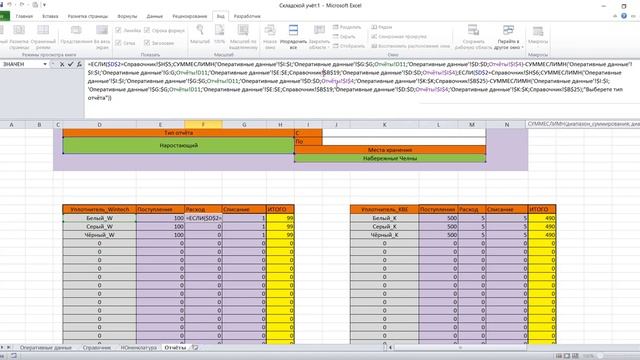Open the Data (Данные) tab
The width and height of the screenshot is (640, 360).
(x=155, y=16)
